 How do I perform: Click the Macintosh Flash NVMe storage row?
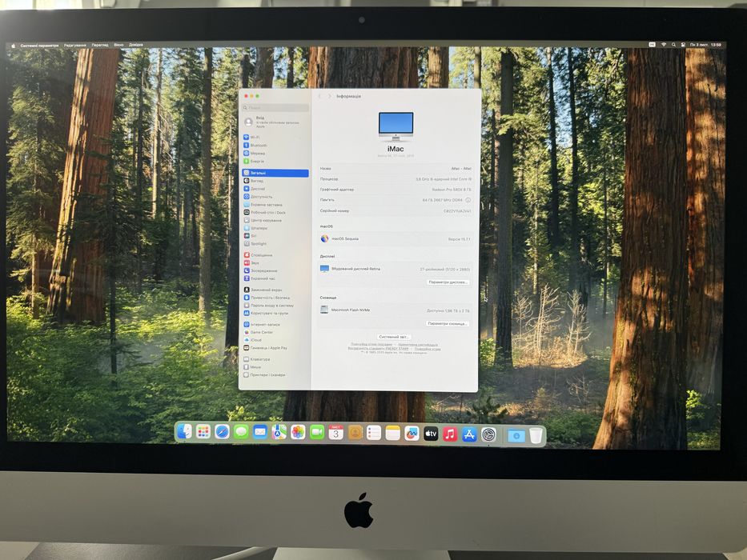click(396, 310)
